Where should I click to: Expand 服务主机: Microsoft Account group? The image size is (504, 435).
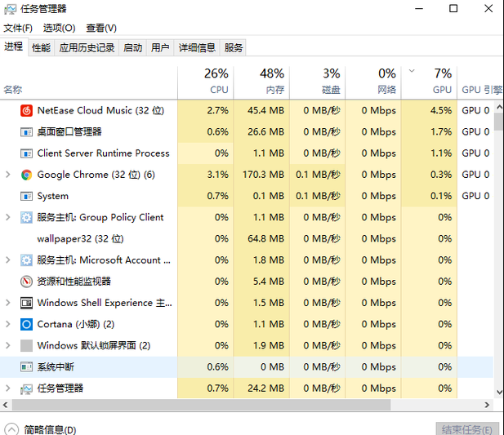point(8,260)
